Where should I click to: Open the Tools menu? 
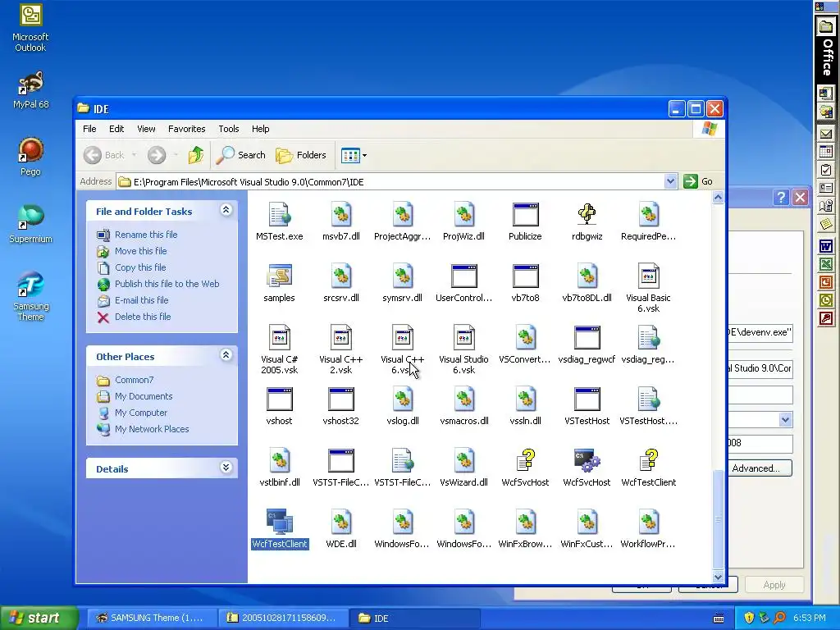(229, 129)
